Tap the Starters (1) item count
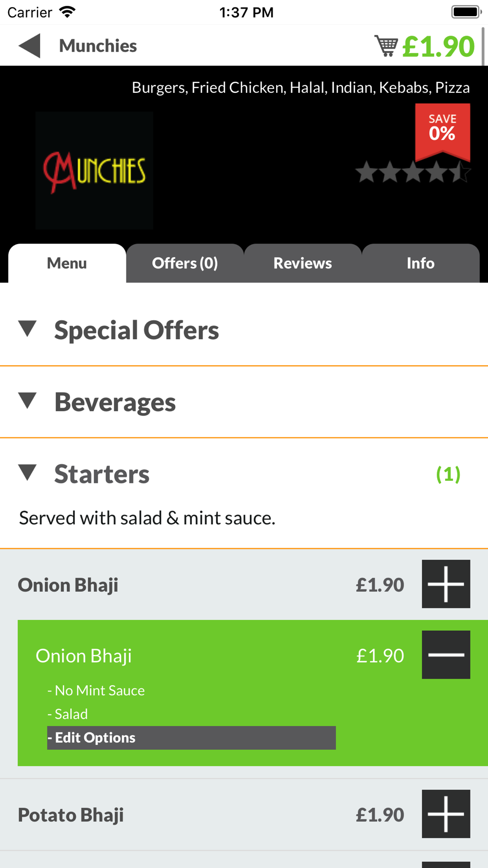The height and width of the screenshot is (868, 488). coord(448,474)
